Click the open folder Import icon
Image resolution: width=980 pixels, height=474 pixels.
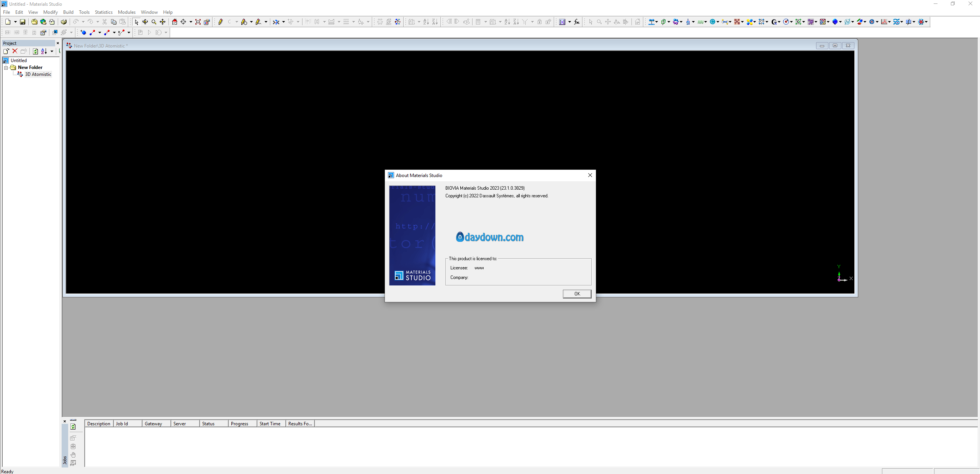click(x=34, y=22)
